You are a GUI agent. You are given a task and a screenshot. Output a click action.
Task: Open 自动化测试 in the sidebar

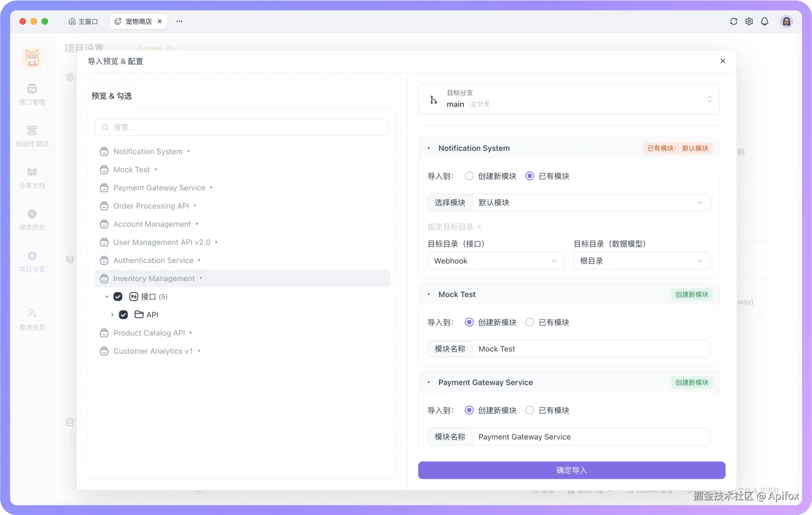(32, 136)
